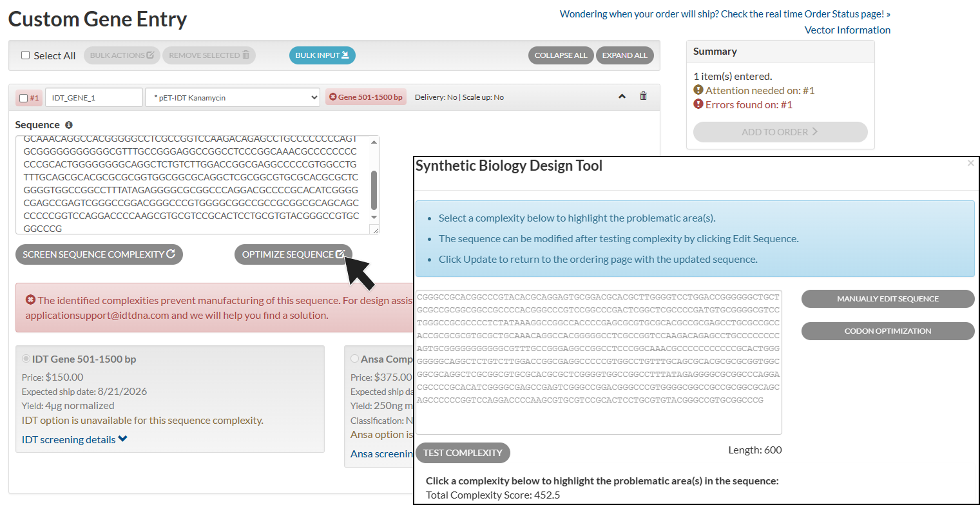Click the 'Custom Gene Entry' heading
Image resolution: width=980 pixels, height=505 pixels.
[x=97, y=19]
